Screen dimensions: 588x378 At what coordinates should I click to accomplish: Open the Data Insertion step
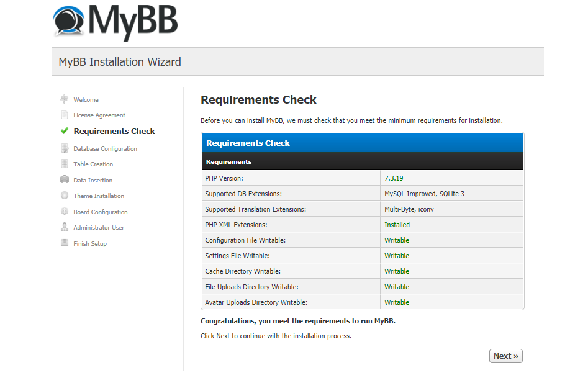[93, 181]
